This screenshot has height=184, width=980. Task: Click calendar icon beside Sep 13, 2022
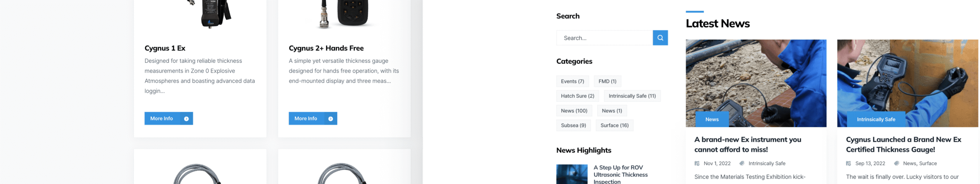pyautogui.click(x=848, y=163)
